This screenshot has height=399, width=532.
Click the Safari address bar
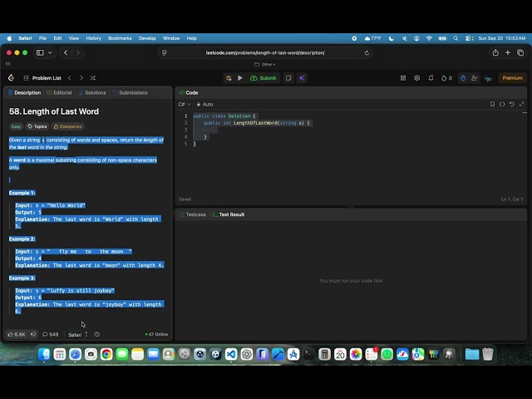click(265, 52)
